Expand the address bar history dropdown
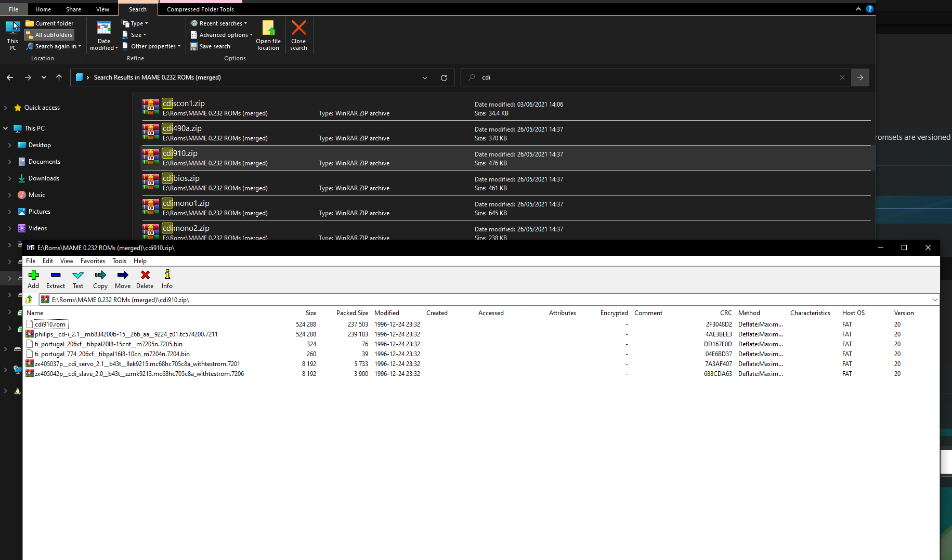This screenshot has width=952, height=560. [x=425, y=77]
